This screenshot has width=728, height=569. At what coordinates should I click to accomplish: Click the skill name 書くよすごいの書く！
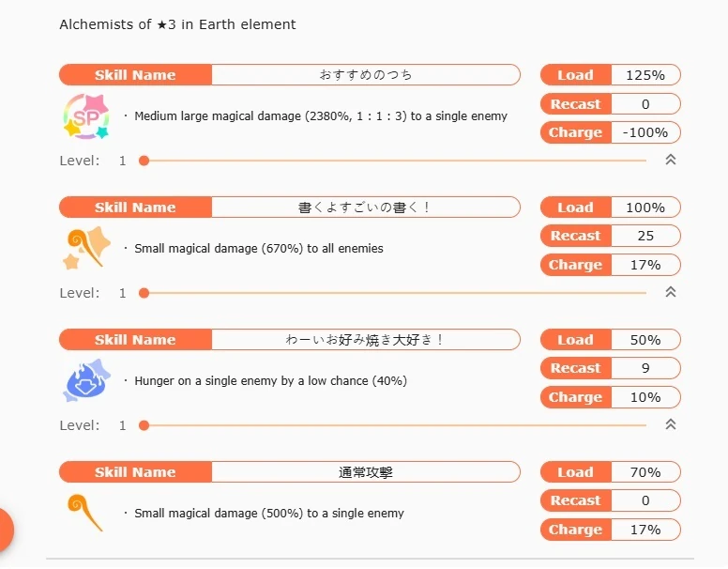point(365,208)
